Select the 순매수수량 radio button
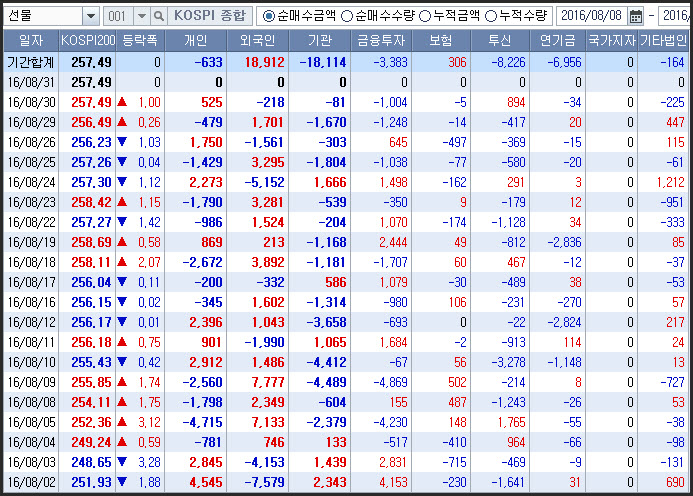 (x=347, y=16)
